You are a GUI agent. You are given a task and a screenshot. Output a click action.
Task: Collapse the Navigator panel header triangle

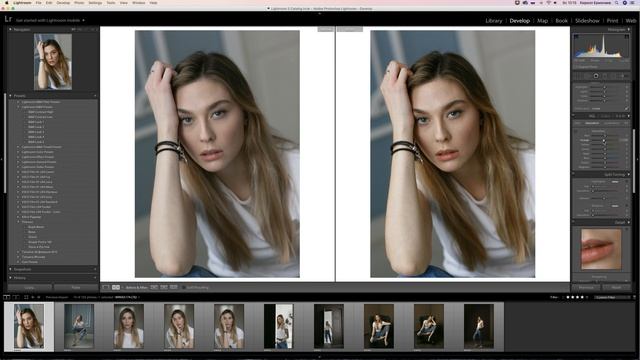[x=10, y=29]
